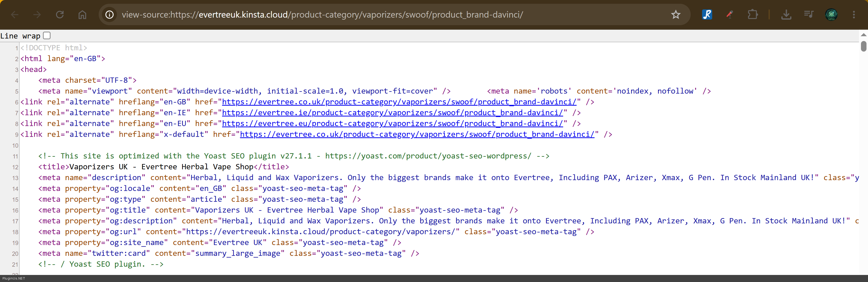Click the scrollbar up arrow
Image resolution: width=868 pixels, height=282 pixels.
pyautogui.click(x=863, y=35)
